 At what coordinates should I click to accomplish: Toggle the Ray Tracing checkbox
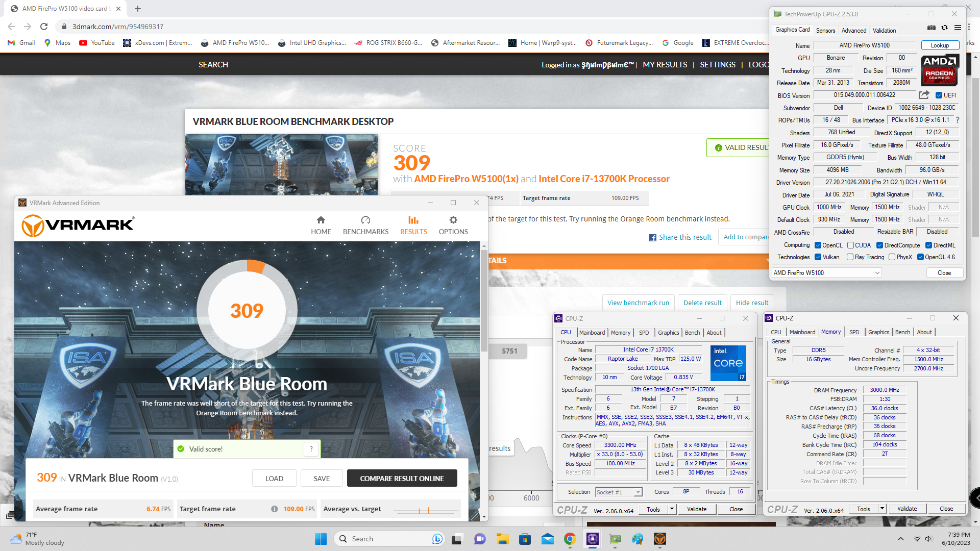(x=850, y=257)
